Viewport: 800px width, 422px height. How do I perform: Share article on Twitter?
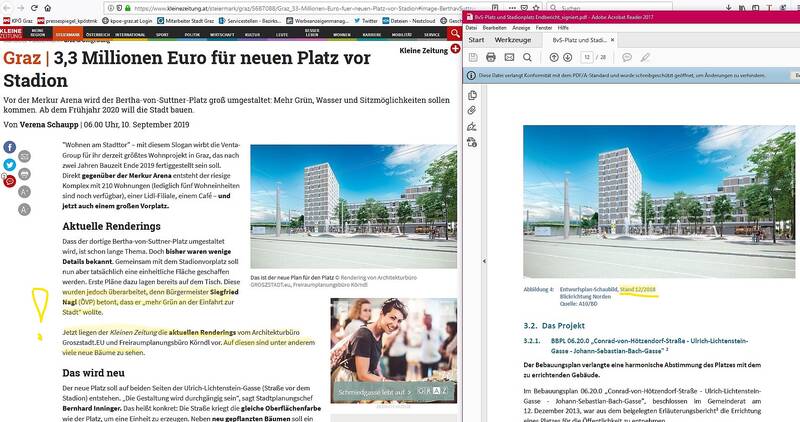pos(10,165)
